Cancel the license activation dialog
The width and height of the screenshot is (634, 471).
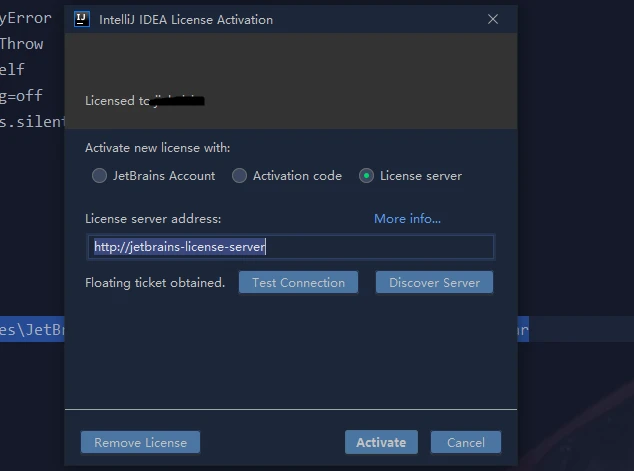[466, 442]
